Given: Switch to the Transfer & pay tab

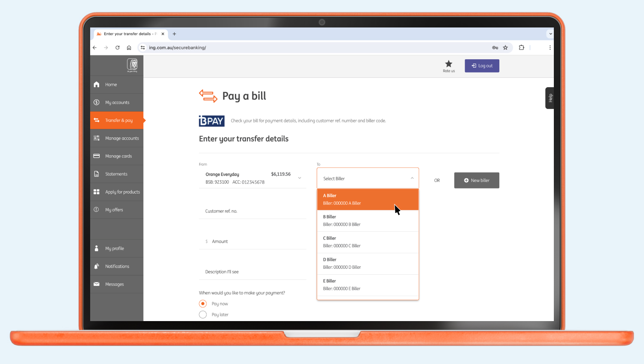Looking at the screenshot, I should click(x=117, y=120).
